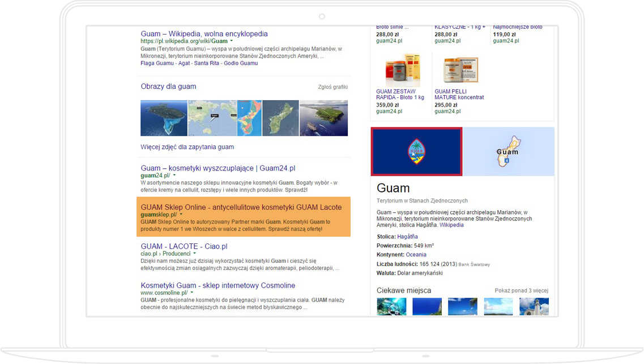Open the Hagåtña capital link
644x364 pixels.
tap(407, 237)
